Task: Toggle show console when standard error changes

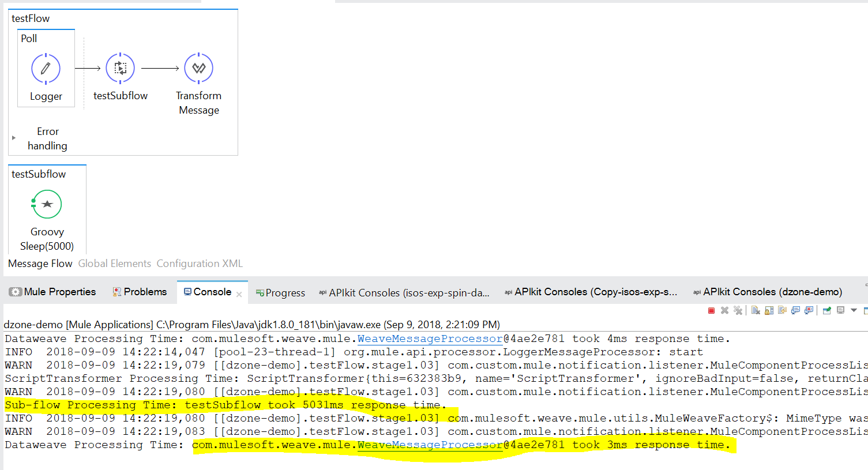Action: point(809,310)
